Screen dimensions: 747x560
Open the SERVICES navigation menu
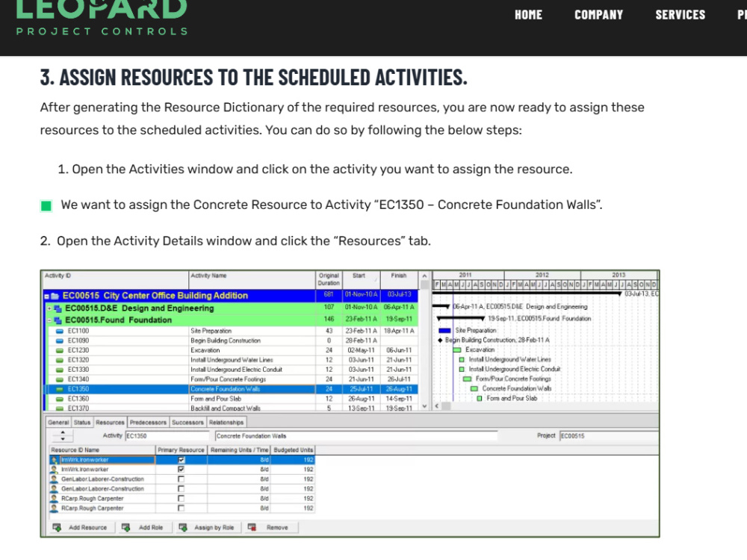(x=681, y=15)
